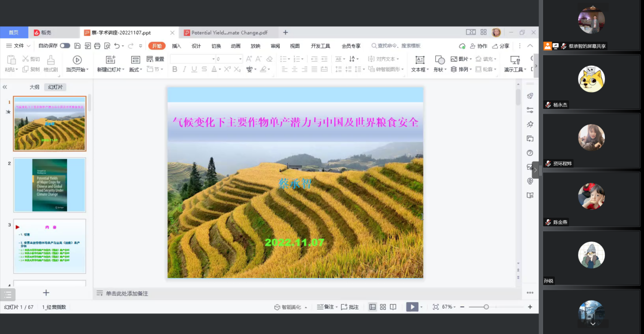
Task: Click the 当页开始 play-from-current-slide icon
Action: click(x=77, y=60)
